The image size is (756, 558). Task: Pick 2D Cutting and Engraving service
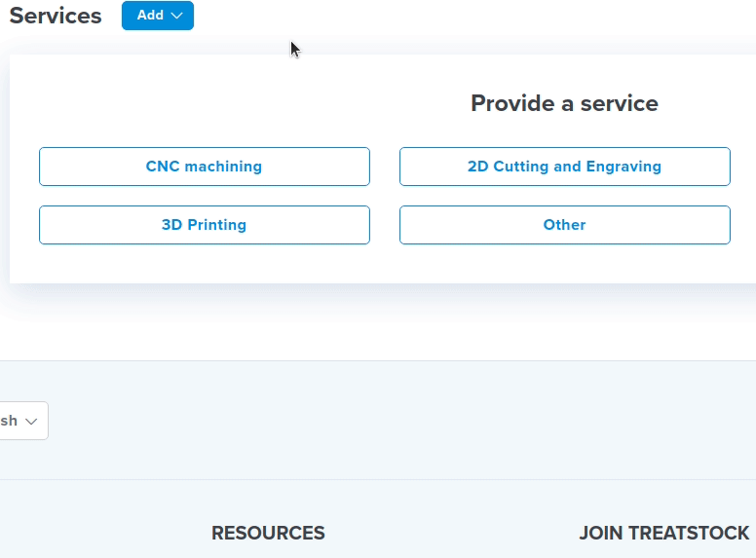(564, 167)
